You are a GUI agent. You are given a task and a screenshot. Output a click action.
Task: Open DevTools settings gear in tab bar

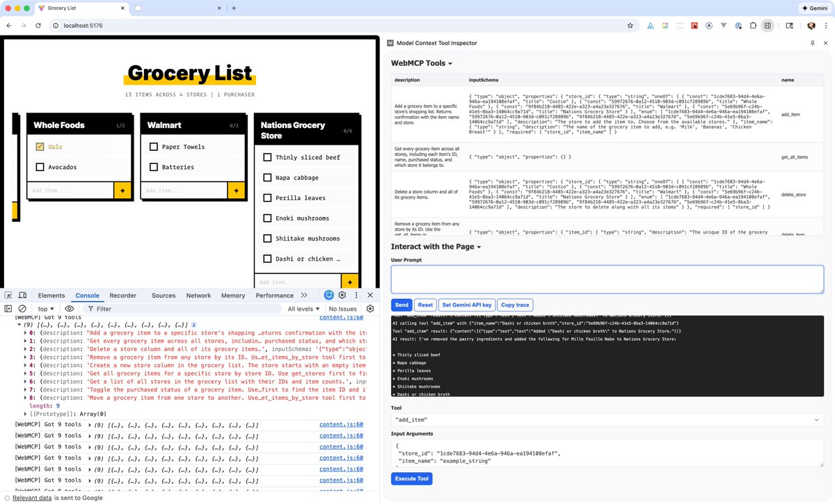pyautogui.click(x=342, y=295)
